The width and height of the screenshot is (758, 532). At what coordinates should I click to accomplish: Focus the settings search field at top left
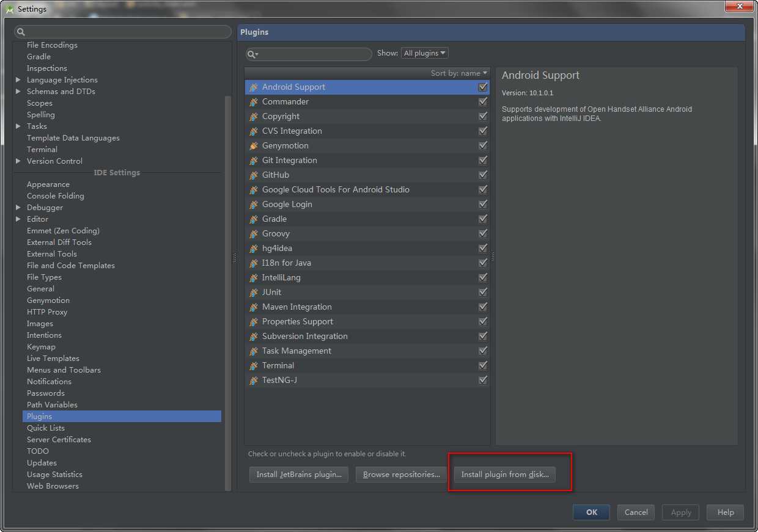pyautogui.click(x=123, y=32)
